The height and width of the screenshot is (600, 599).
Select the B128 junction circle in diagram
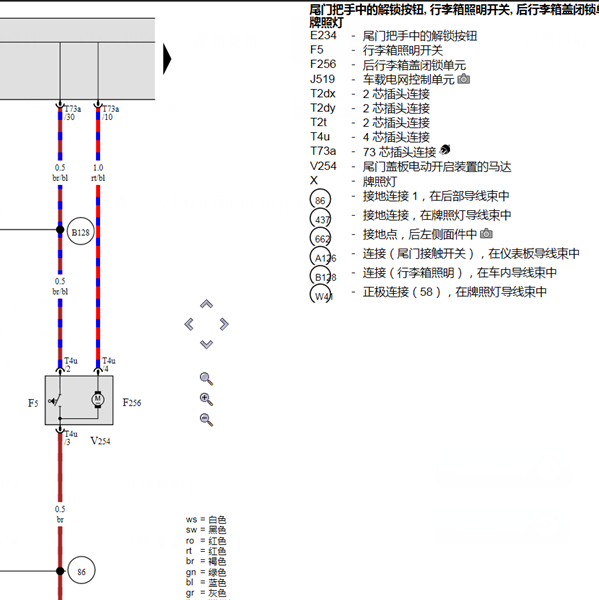coord(80,232)
